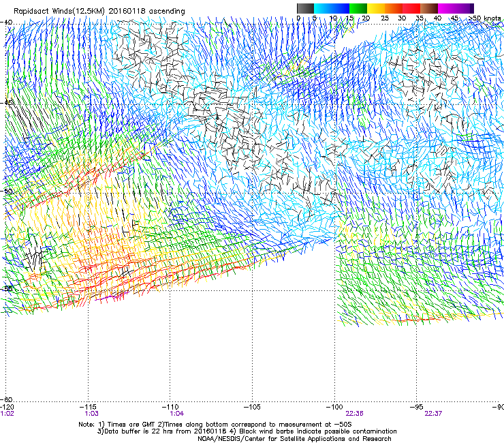Click the '>50 knots' legend label
The image size is (504, 443).
coord(484,18)
